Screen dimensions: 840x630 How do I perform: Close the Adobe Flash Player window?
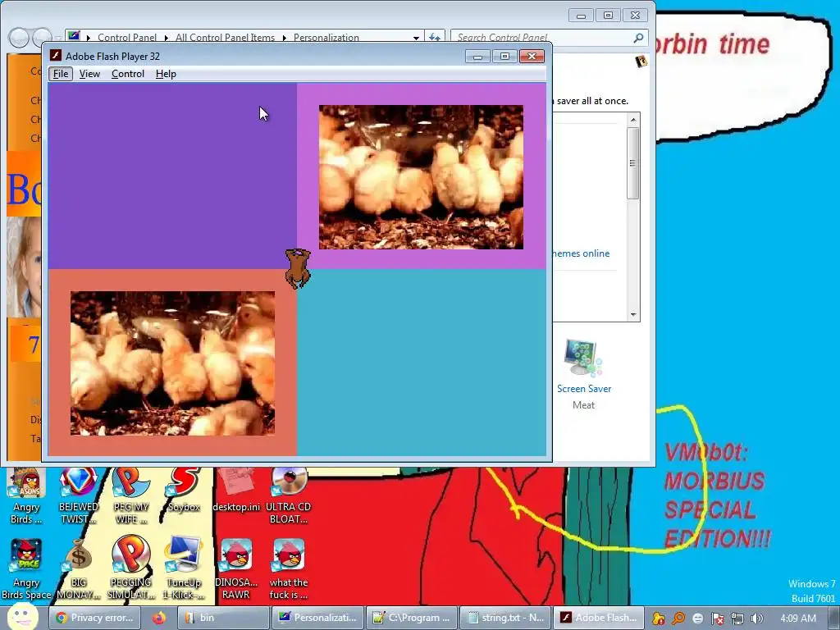tap(532, 57)
